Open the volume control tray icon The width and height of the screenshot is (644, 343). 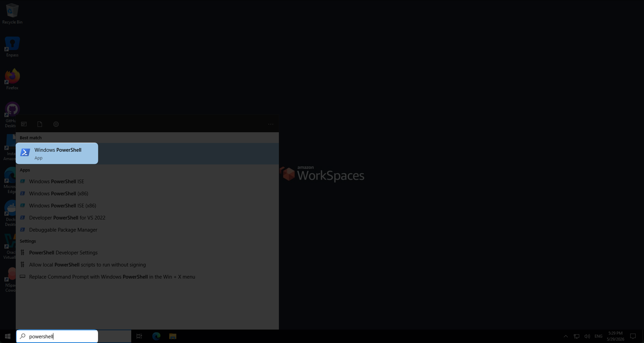click(587, 336)
